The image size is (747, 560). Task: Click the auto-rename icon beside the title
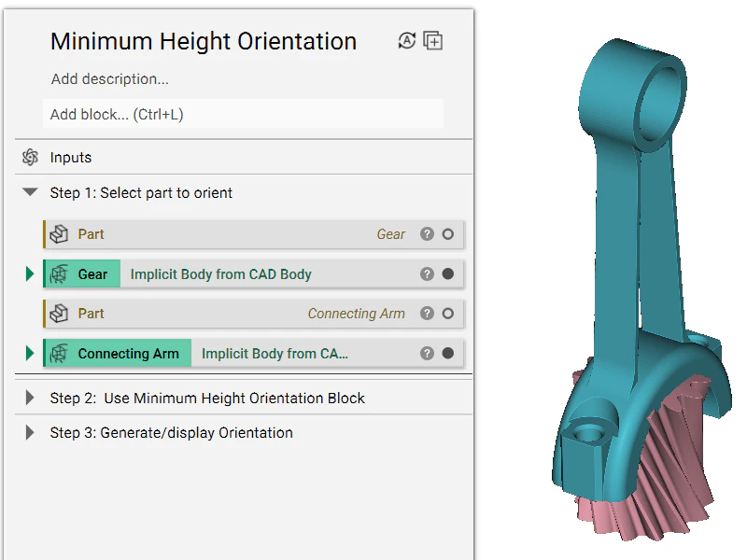tap(406, 41)
